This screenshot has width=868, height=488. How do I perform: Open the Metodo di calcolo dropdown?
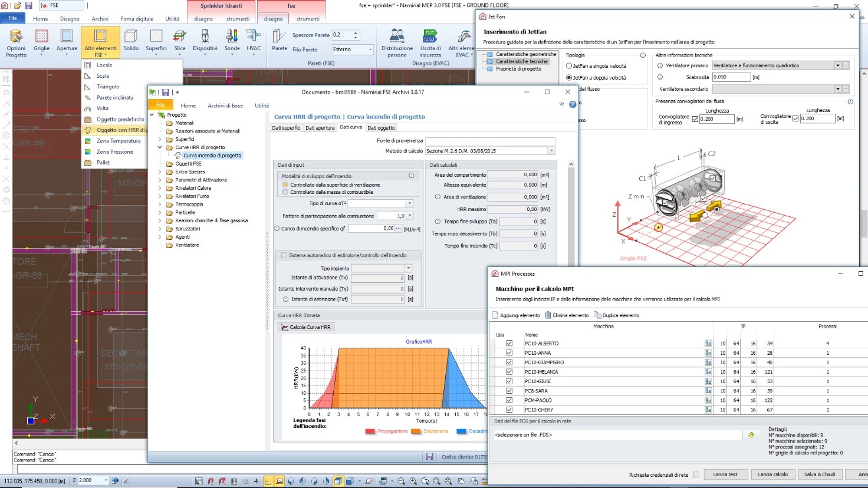click(x=551, y=151)
